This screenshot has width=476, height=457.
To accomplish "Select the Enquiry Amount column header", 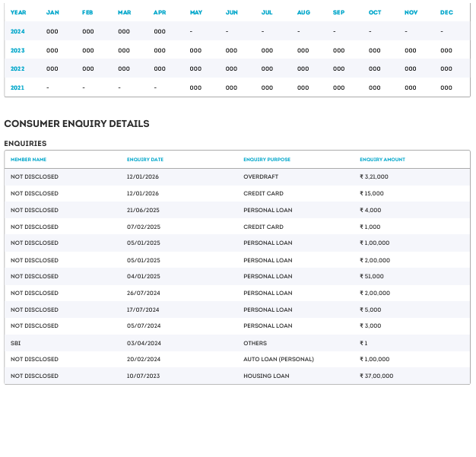I will pyautogui.click(x=382, y=160).
